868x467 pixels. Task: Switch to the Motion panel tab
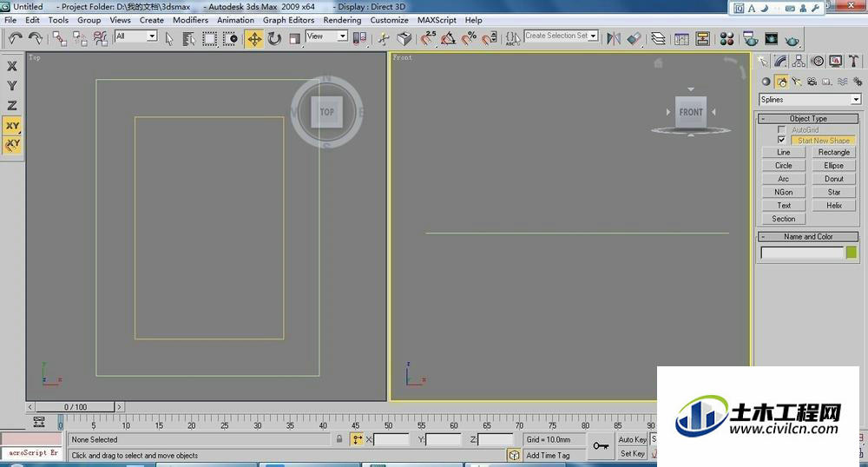click(x=817, y=61)
